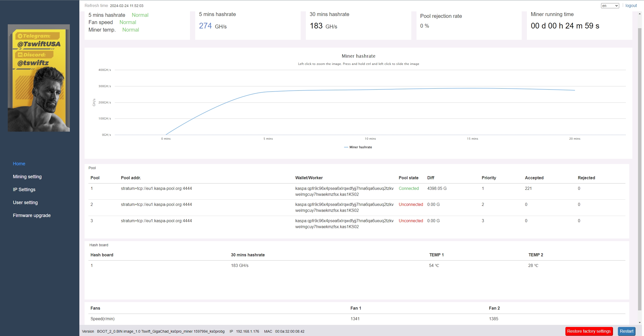Image resolution: width=644 pixels, height=336 pixels.
Task: Click pool 2's Unconnected status
Action: (x=411, y=205)
